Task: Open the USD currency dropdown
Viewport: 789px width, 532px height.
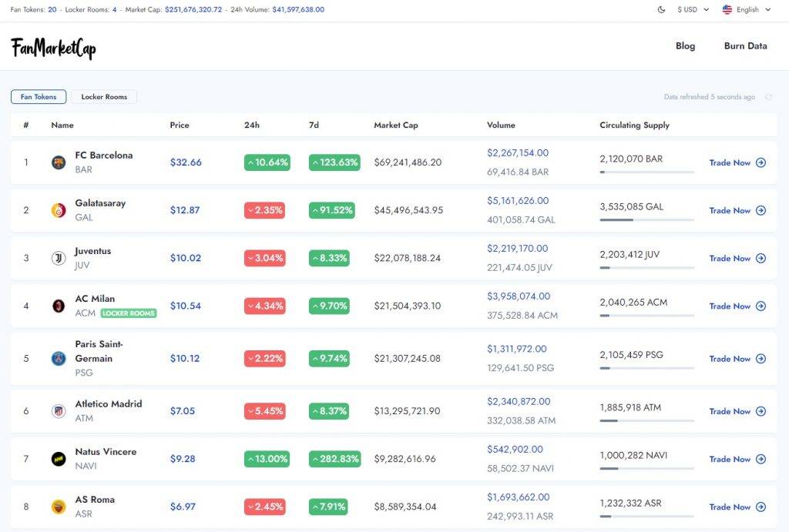Action: pos(693,9)
